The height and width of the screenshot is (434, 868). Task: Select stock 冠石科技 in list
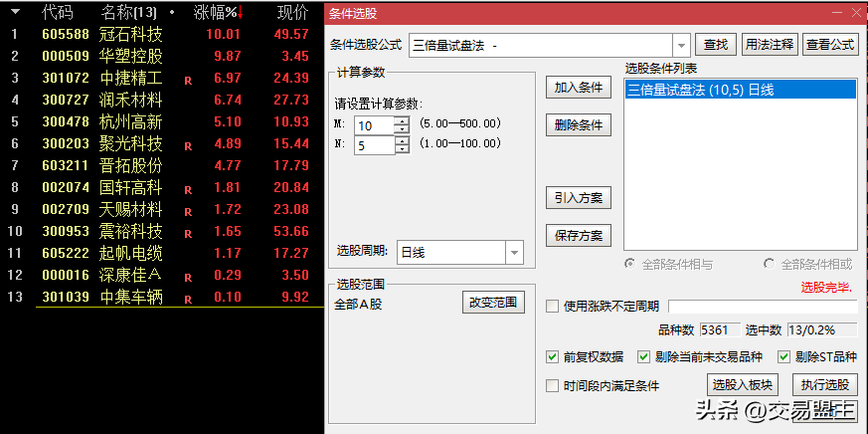[131, 35]
